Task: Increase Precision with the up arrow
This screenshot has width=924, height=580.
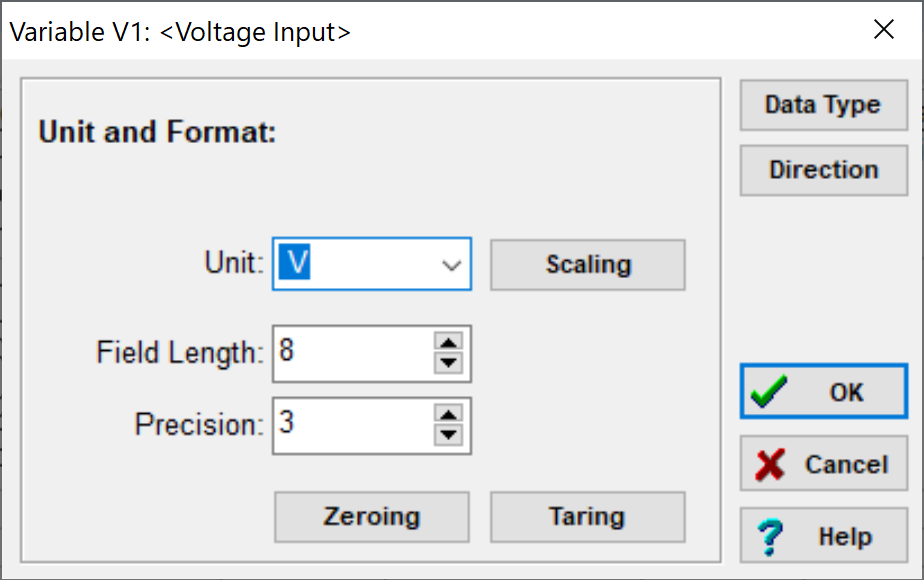Action: tap(449, 415)
